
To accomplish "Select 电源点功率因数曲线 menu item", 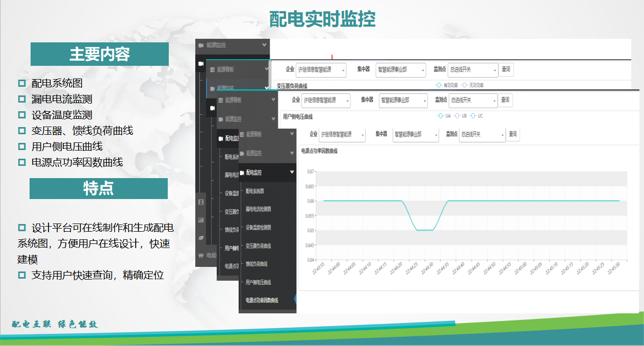I will point(262,300).
